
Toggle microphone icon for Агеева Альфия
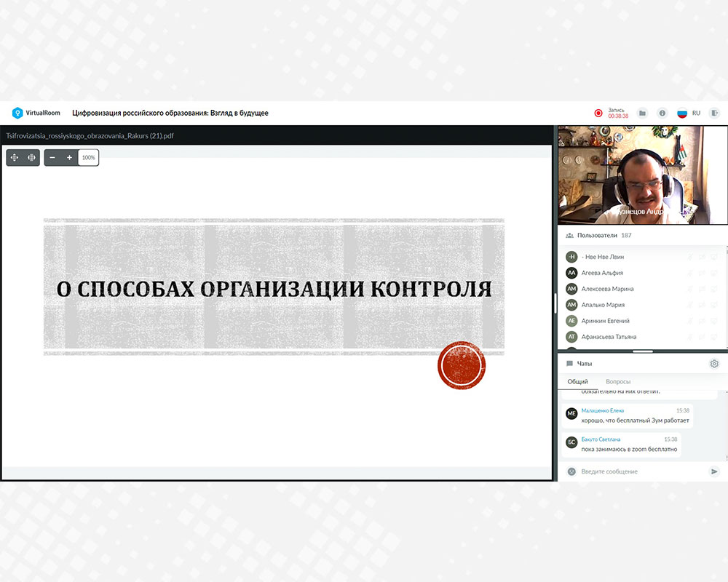(690, 273)
